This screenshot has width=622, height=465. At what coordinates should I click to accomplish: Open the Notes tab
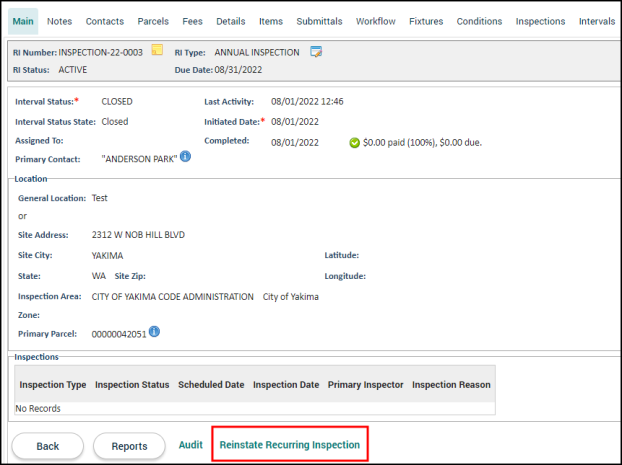(60, 21)
